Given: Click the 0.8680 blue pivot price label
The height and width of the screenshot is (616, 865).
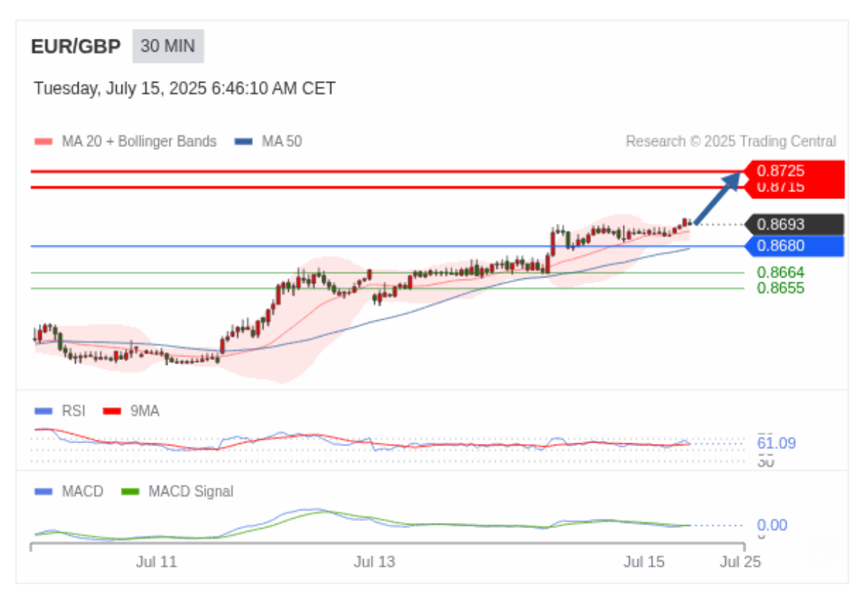Looking at the screenshot, I should point(793,246).
